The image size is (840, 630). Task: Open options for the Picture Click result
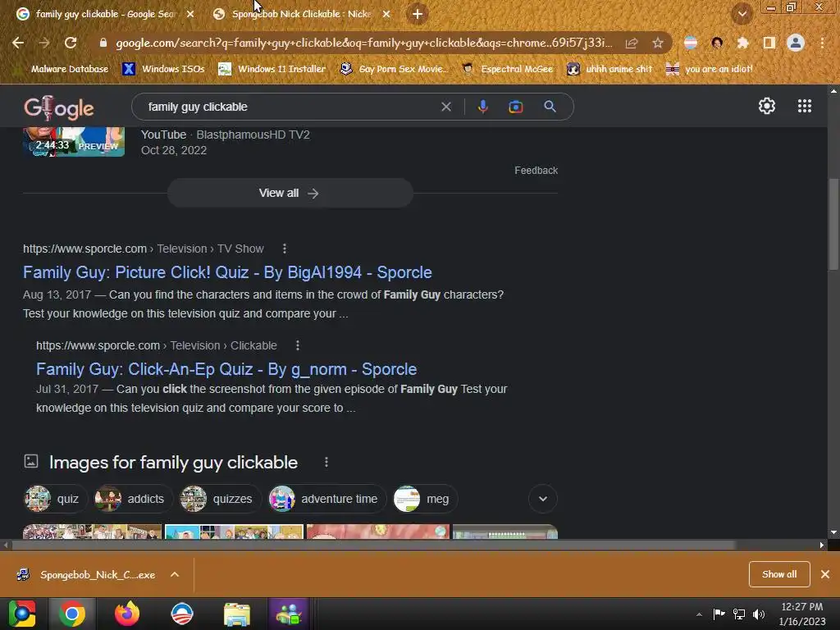[x=285, y=249]
